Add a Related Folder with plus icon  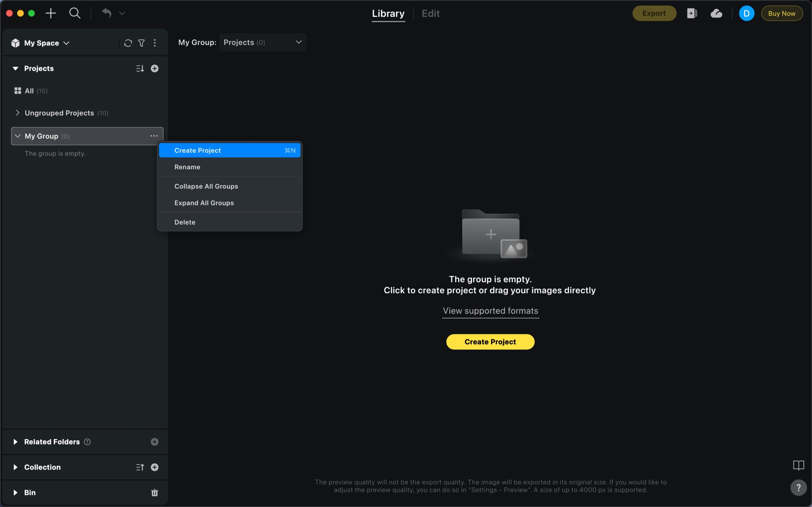tap(154, 442)
